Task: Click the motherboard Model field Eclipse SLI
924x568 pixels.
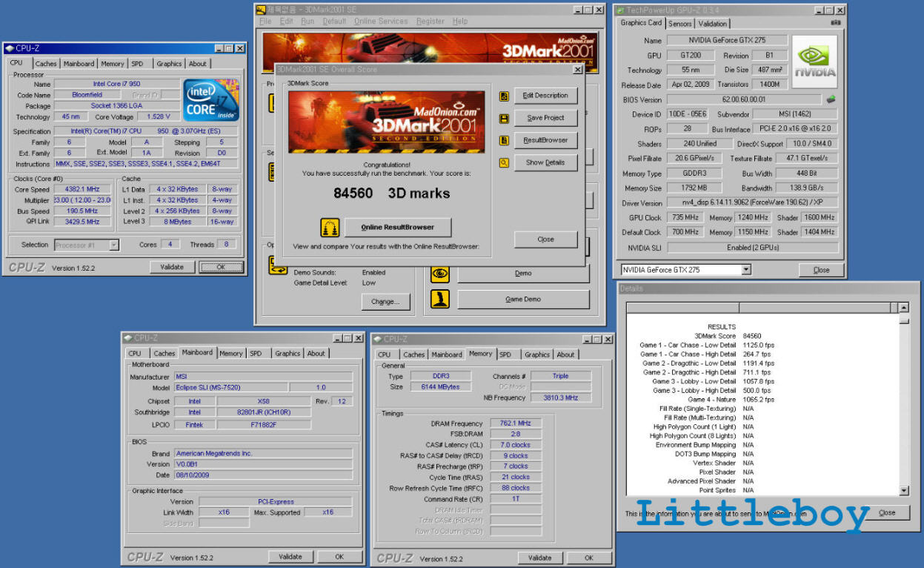Action: coord(230,388)
